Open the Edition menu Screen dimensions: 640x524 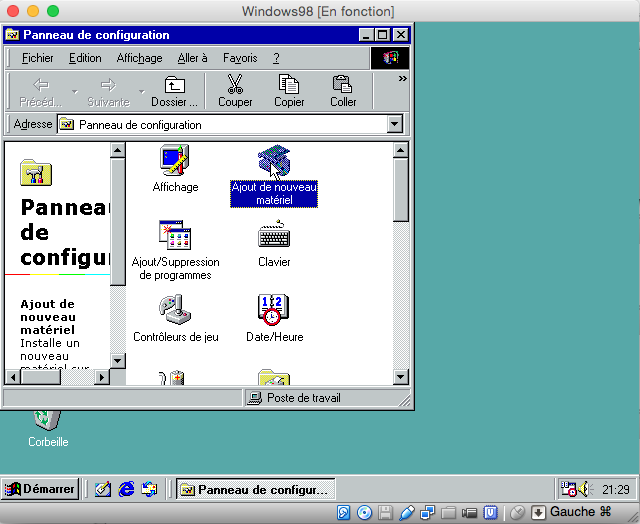point(85,58)
